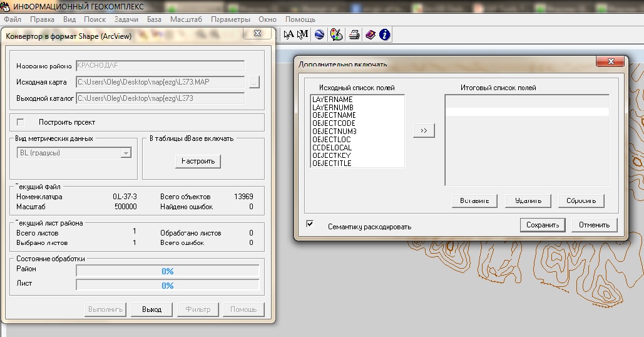Click the Масштаб value 500000
Image resolution: width=644 pixels, height=337 pixels.
pos(125,207)
